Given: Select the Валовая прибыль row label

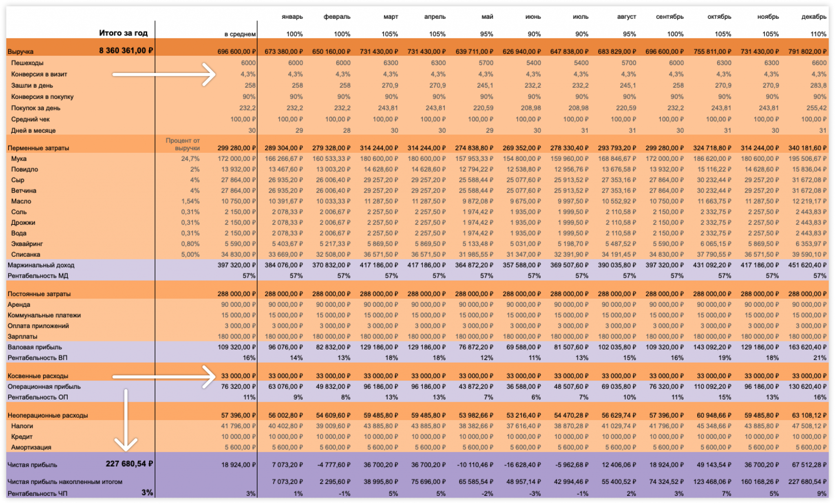Looking at the screenshot, I should point(35,347).
